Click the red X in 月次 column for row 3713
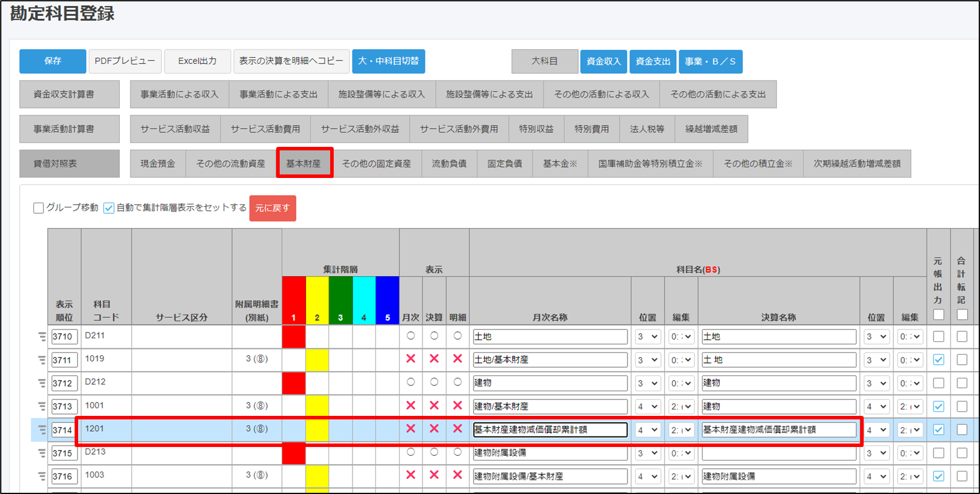980x494 pixels. (411, 405)
